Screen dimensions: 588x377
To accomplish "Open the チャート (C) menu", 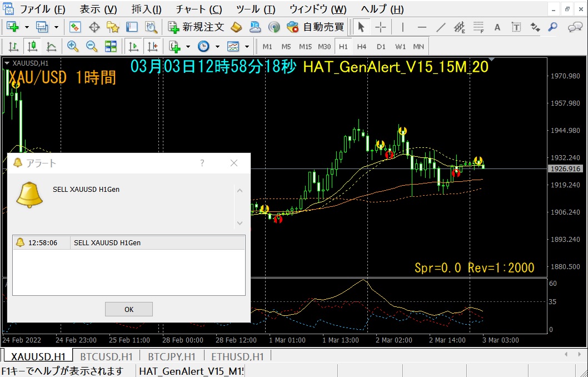I will click(199, 9).
